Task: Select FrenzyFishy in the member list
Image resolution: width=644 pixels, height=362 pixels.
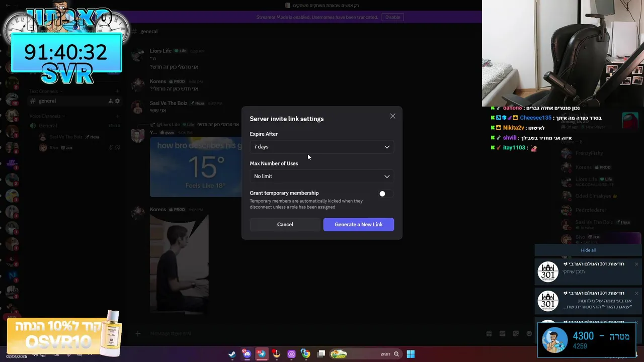Action: click(589, 153)
